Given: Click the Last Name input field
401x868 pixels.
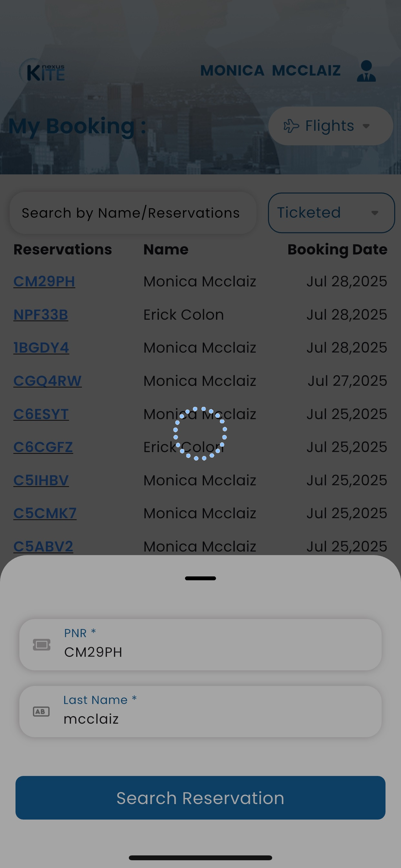Looking at the screenshot, I should [x=216, y=718].
